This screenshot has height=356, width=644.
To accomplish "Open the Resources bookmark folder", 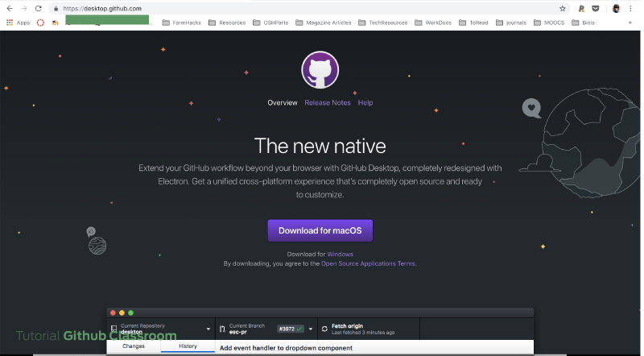I will [227, 23].
